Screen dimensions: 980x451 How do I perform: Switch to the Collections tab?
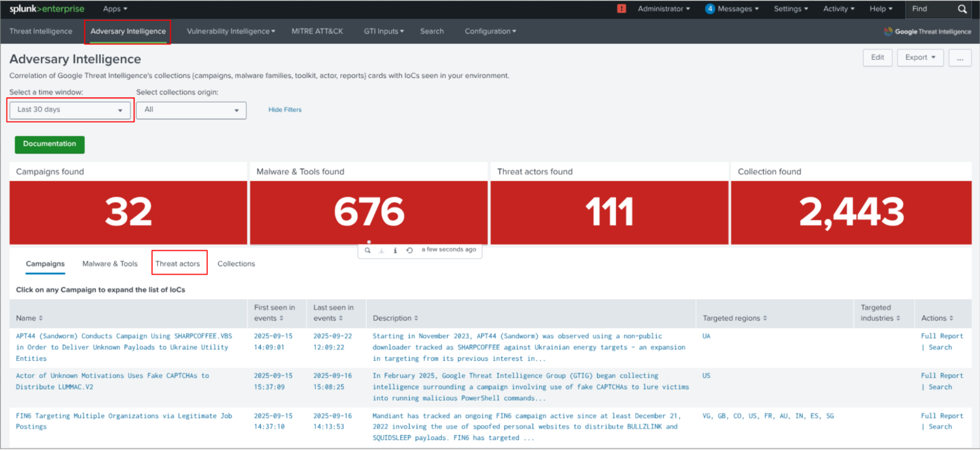(236, 264)
